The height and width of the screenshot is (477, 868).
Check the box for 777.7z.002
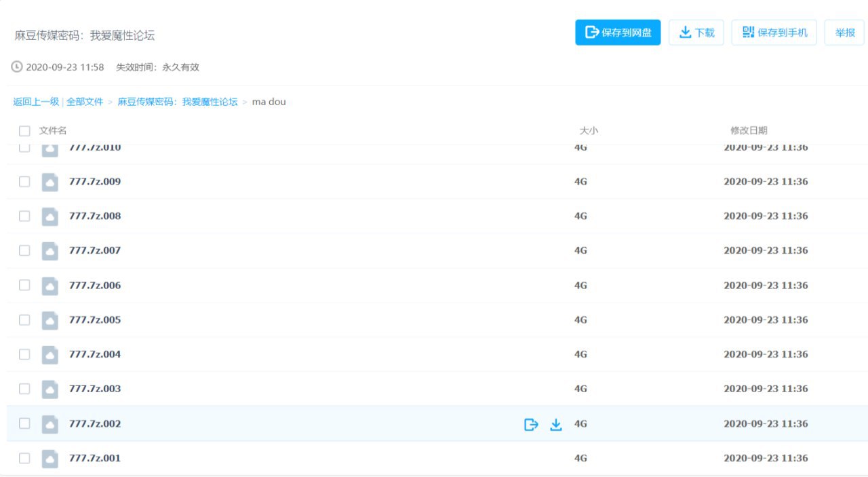24,423
